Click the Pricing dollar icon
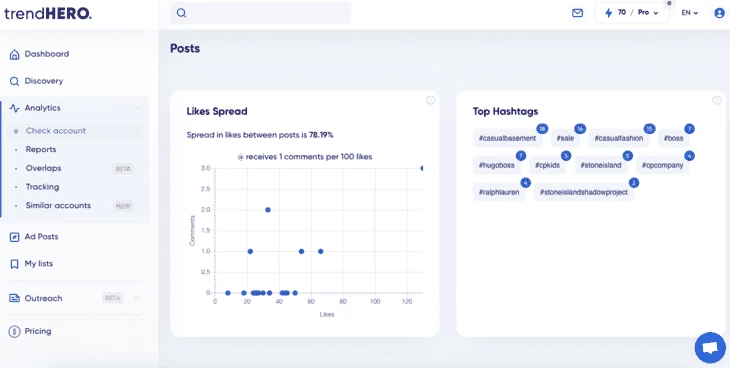This screenshot has height=368, width=730. (x=14, y=332)
